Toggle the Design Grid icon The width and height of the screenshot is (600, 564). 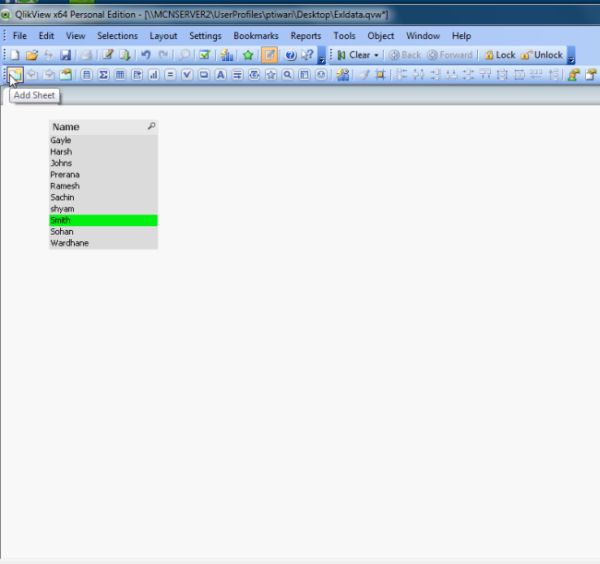point(380,75)
